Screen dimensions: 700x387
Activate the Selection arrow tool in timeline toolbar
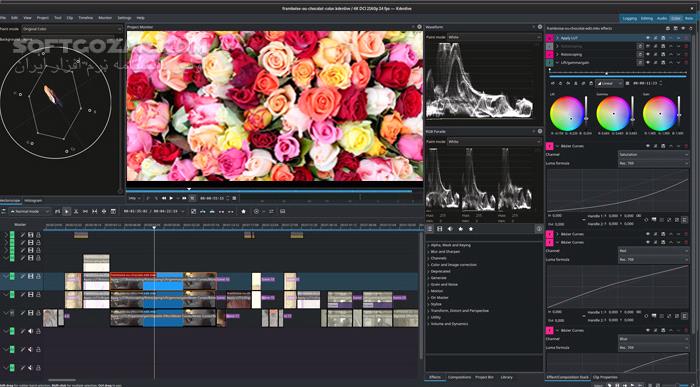67,211
